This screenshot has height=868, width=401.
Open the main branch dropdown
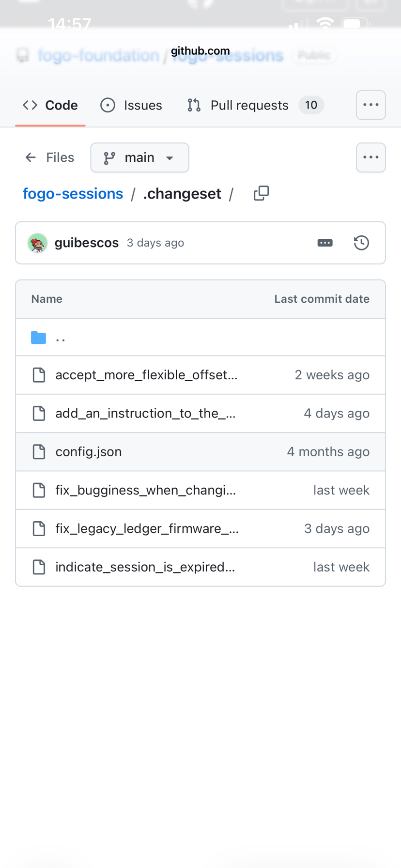coord(139,157)
